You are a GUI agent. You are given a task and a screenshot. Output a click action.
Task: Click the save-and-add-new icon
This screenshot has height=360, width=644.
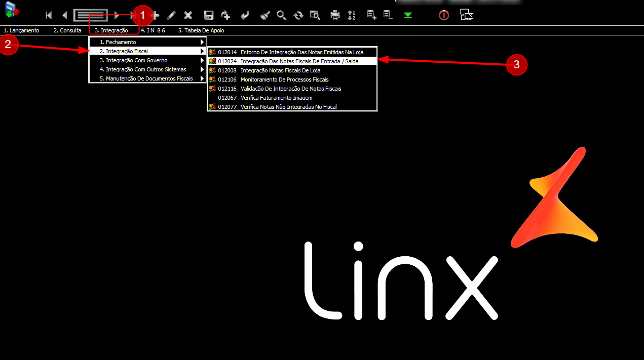click(225, 16)
